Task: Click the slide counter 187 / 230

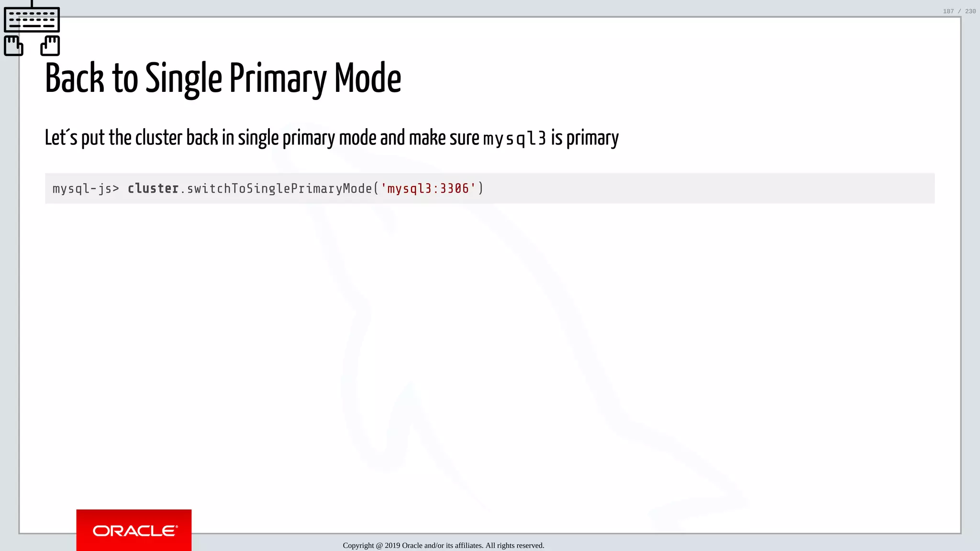Action: point(959,11)
